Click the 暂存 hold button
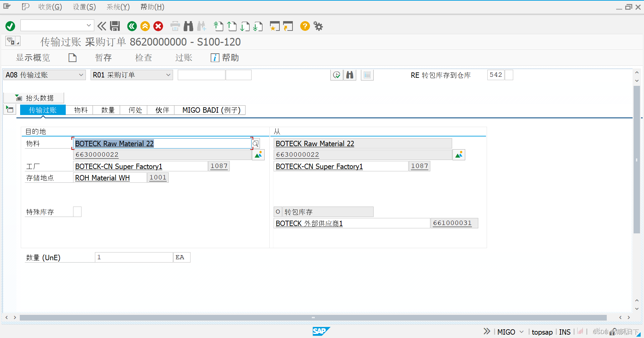Image resolution: width=644 pixels, height=338 pixels. click(103, 58)
